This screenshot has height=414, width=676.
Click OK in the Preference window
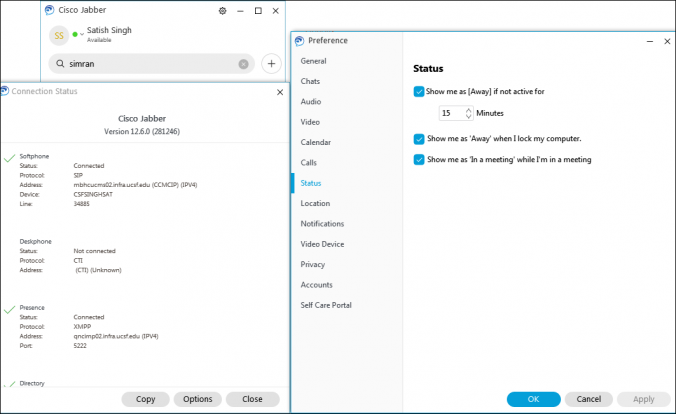point(534,399)
